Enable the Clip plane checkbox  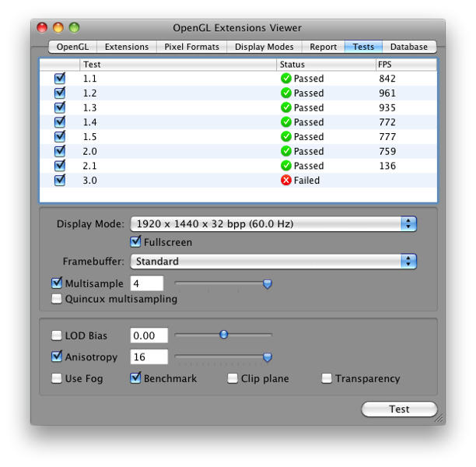(233, 378)
